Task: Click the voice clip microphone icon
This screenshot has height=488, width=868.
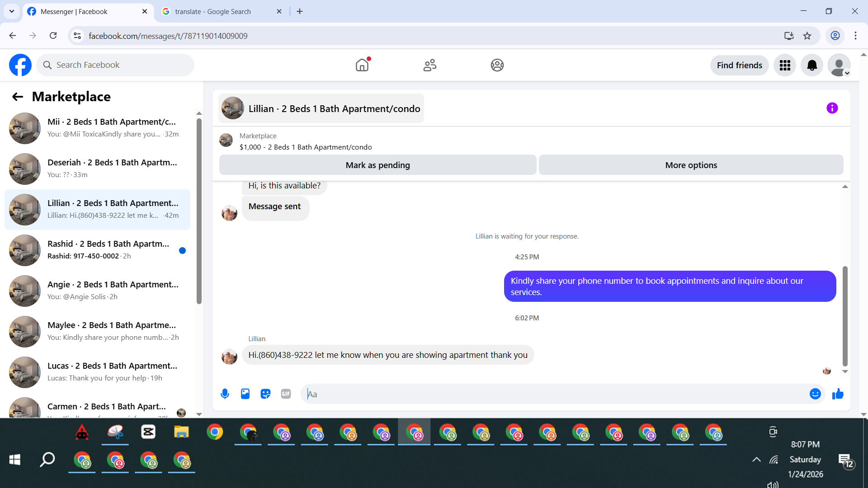Action: point(225,394)
